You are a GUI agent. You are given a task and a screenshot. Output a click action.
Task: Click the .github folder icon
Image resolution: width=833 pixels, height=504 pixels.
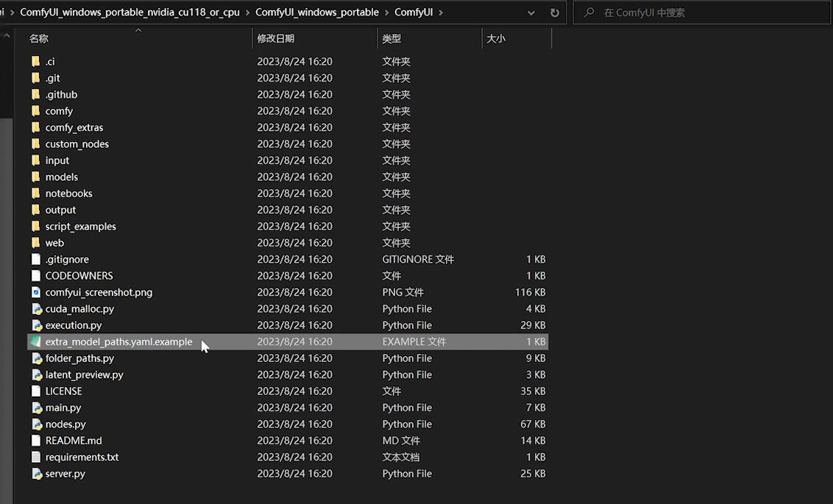[x=35, y=94]
